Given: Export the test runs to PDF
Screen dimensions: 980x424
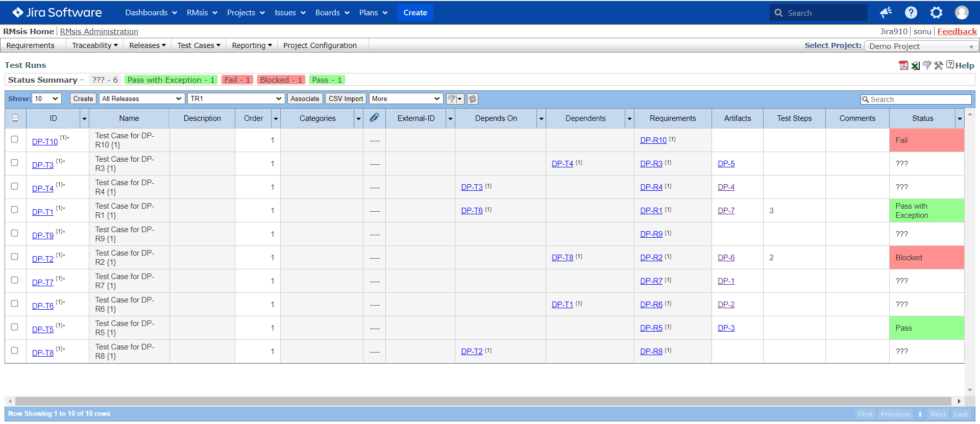Looking at the screenshot, I should (903, 65).
